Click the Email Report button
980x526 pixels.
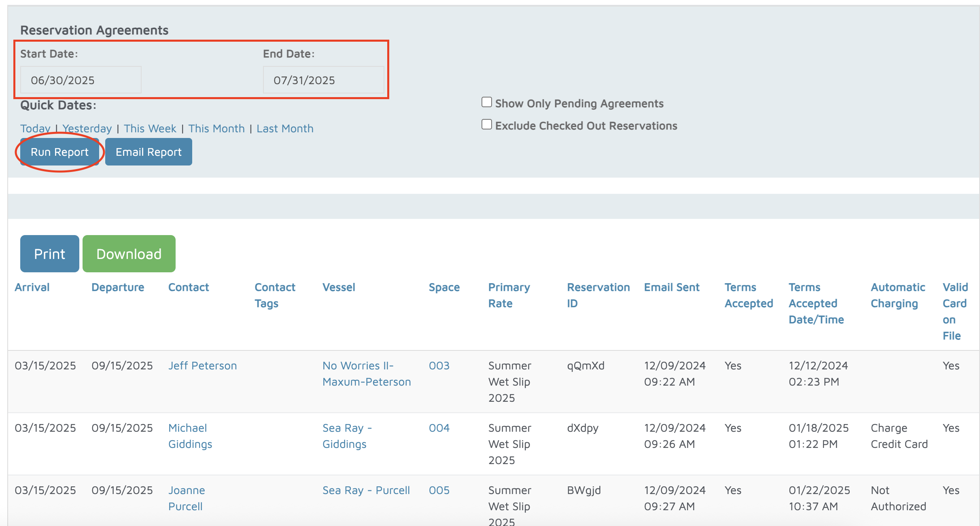point(148,152)
